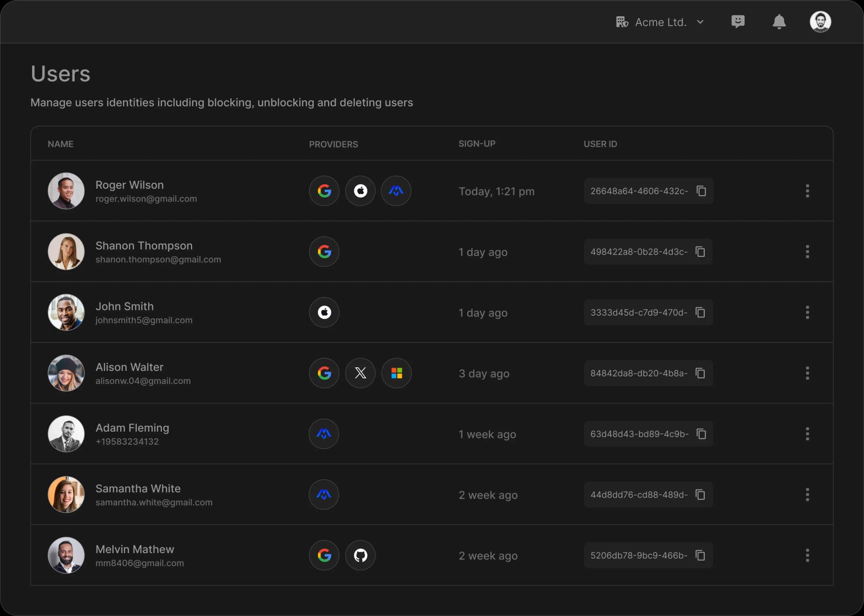The height and width of the screenshot is (616, 864).
Task: Click the chat support icon in the top bar
Action: tap(738, 22)
